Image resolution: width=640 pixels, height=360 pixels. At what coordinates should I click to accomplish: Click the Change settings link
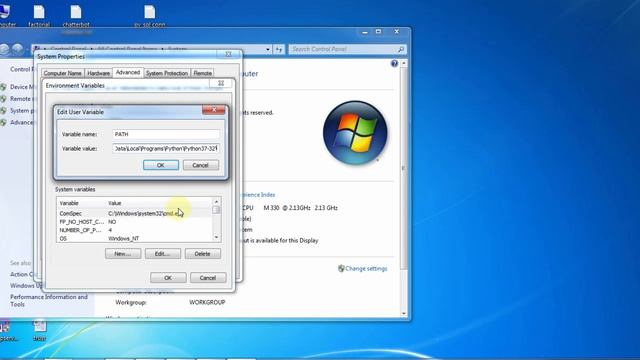[x=366, y=269]
